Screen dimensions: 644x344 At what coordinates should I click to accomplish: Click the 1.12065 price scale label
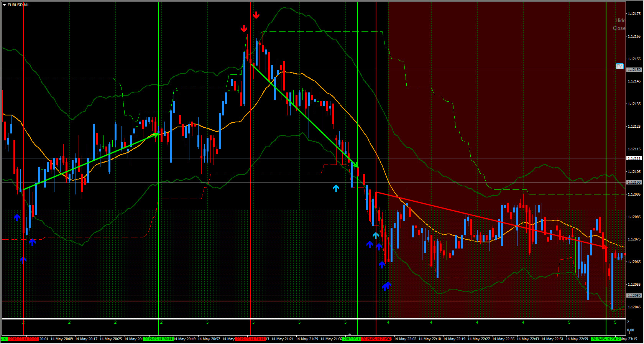click(x=634, y=262)
